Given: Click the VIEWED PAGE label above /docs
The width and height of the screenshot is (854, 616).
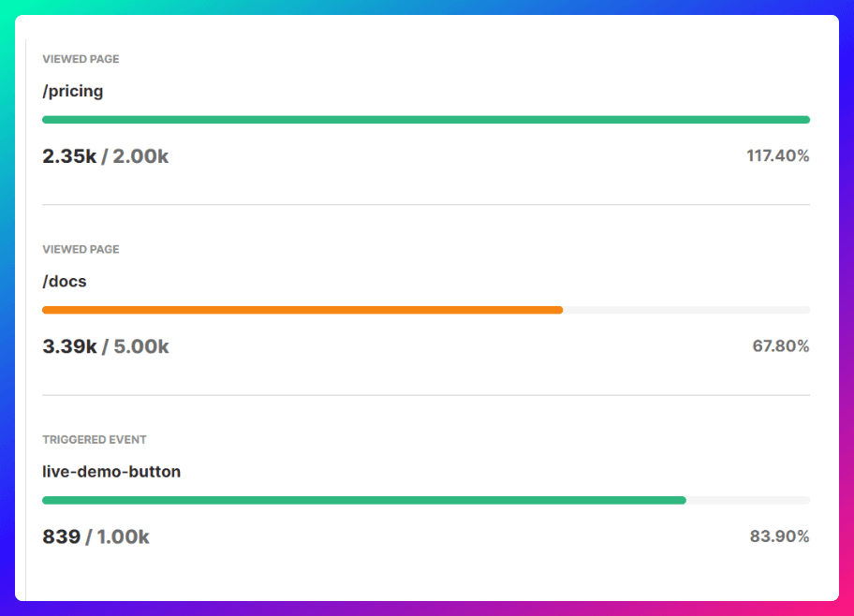Looking at the screenshot, I should tap(81, 250).
